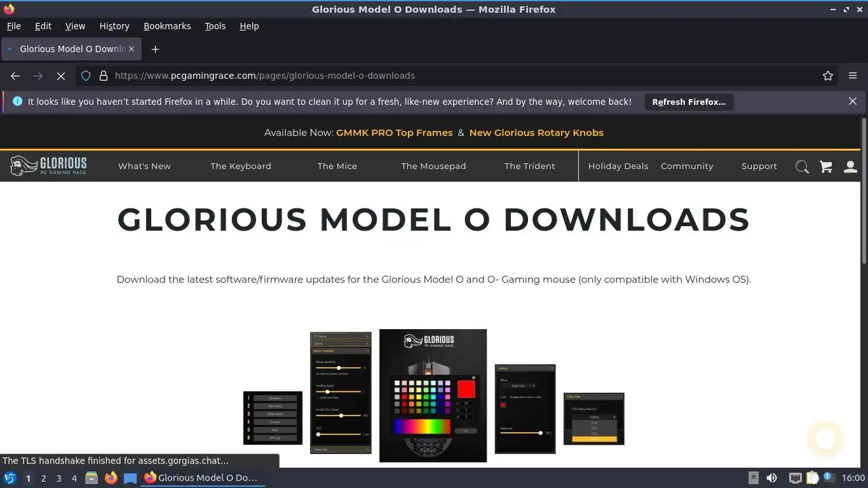The width and height of the screenshot is (868, 488).
Task: Expand The Keyboard nav menu
Action: click(x=241, y=166)
